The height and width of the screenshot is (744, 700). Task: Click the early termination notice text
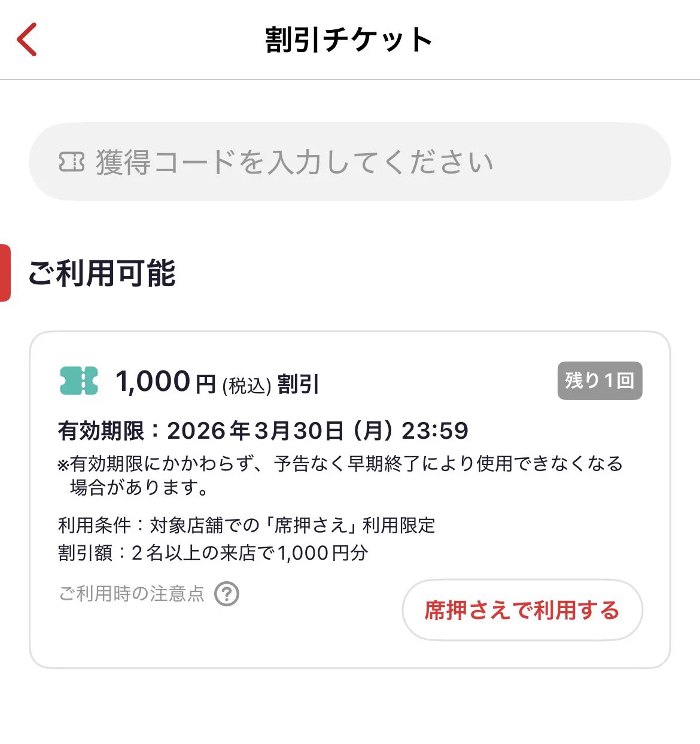point(340,464)
